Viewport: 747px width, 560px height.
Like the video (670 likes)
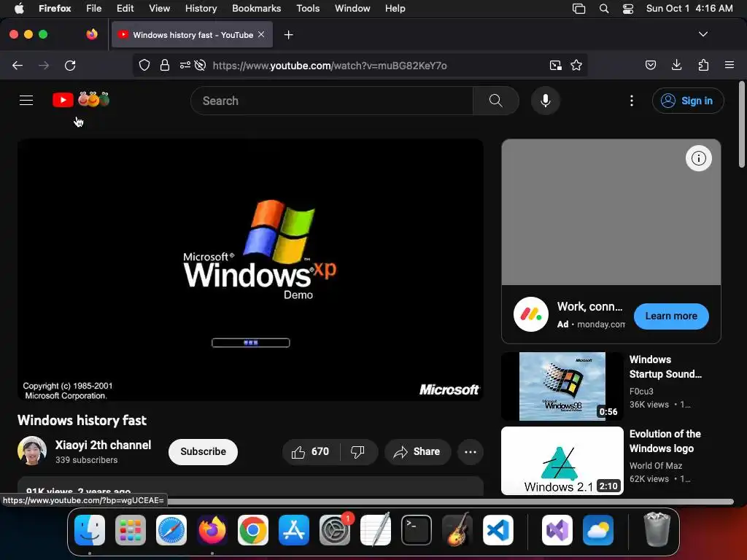click(x=311, y=452)
